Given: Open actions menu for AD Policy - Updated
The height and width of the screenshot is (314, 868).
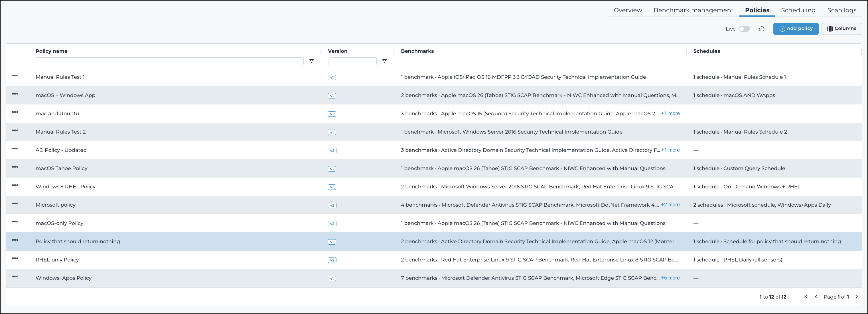Looking at the screenshot, I should click(x=15, y=149).
